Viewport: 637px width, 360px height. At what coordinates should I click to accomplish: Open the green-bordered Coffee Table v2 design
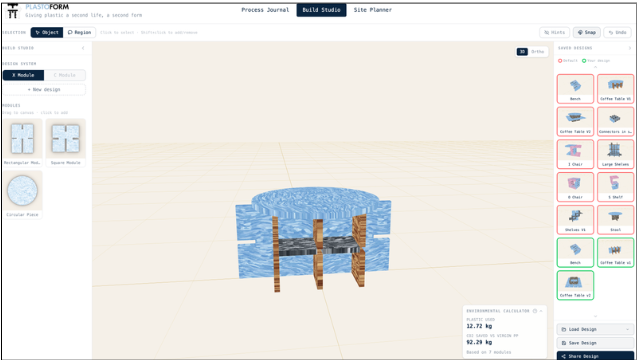pos(575,285)
